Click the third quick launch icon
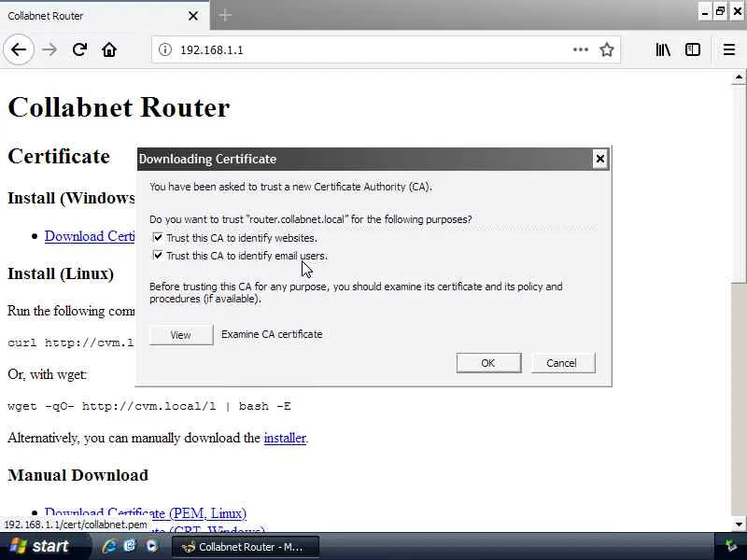747x560 pixels. [x=151, y=546]
